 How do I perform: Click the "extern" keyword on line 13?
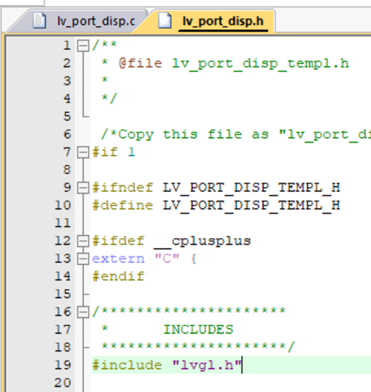118,259
